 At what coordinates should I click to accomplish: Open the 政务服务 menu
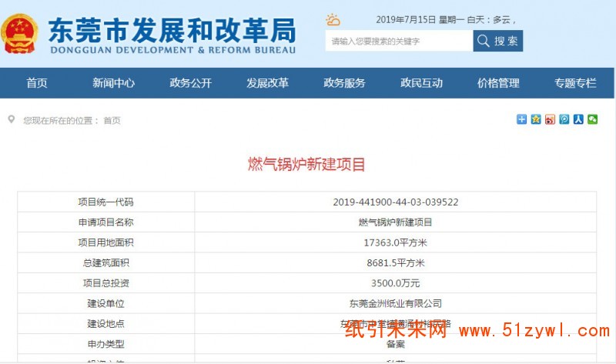345,83
